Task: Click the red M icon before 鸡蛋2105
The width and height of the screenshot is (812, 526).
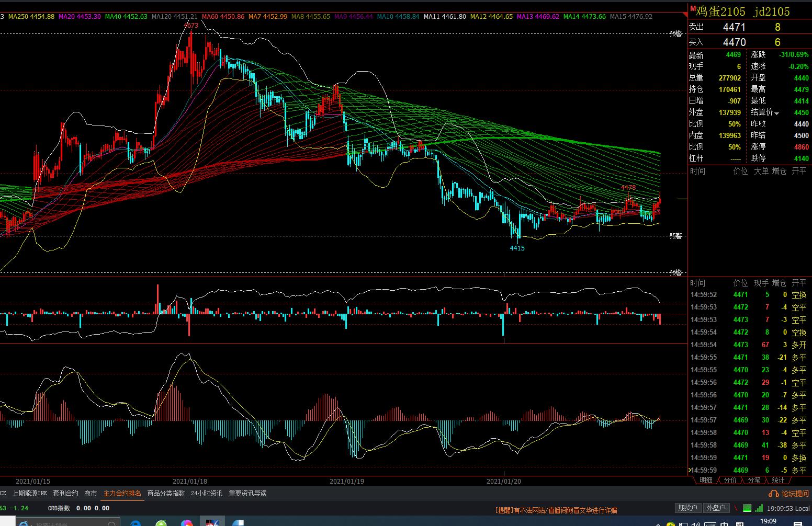Action: click(x=693, y=9)
